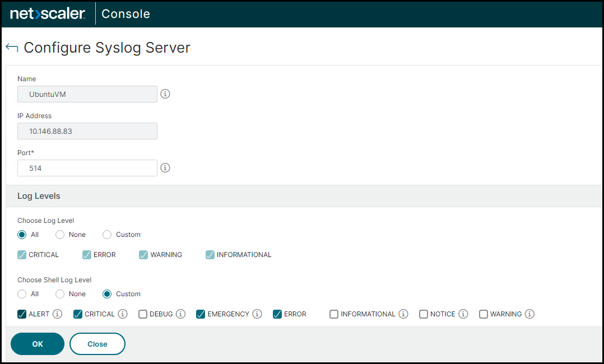Uncheck the CRITICAL shell log checkbox
Image resolution: width=604 pixels, height=364 pixels.
coord(78,314)
